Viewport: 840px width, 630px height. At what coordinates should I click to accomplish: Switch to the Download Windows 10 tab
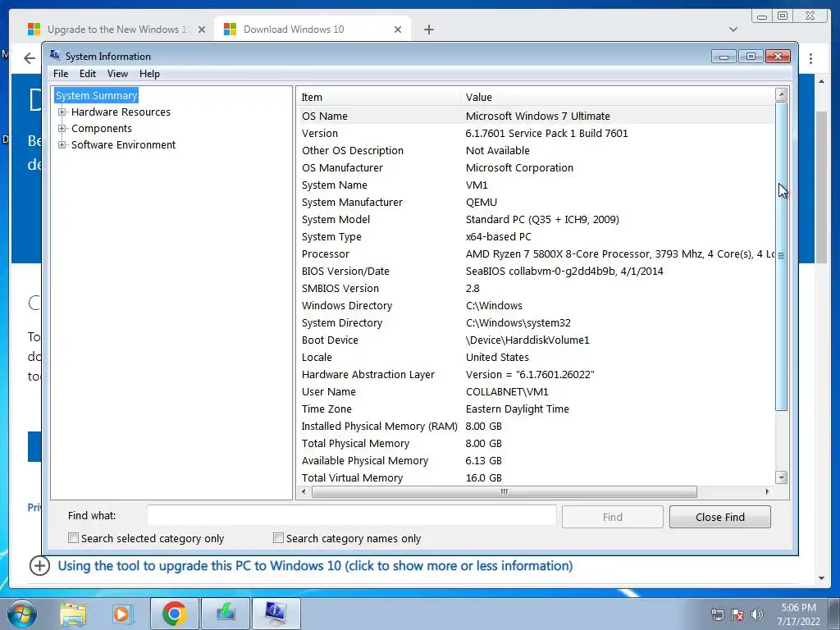tap(313, 29)
